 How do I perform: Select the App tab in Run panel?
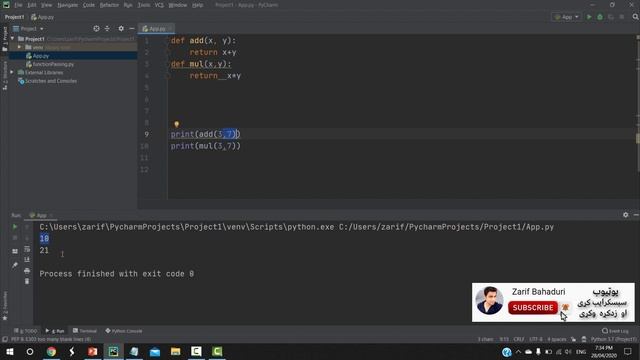point(41,215)
